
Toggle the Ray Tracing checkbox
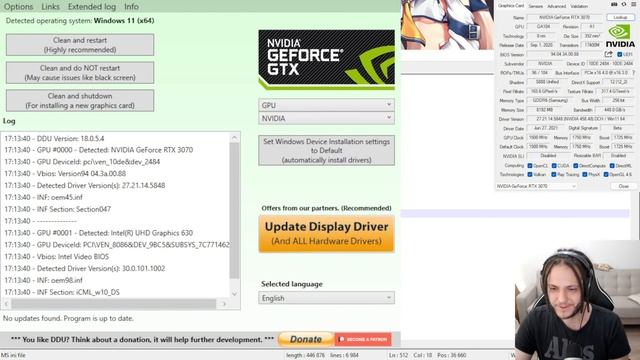tap(554, 175)
